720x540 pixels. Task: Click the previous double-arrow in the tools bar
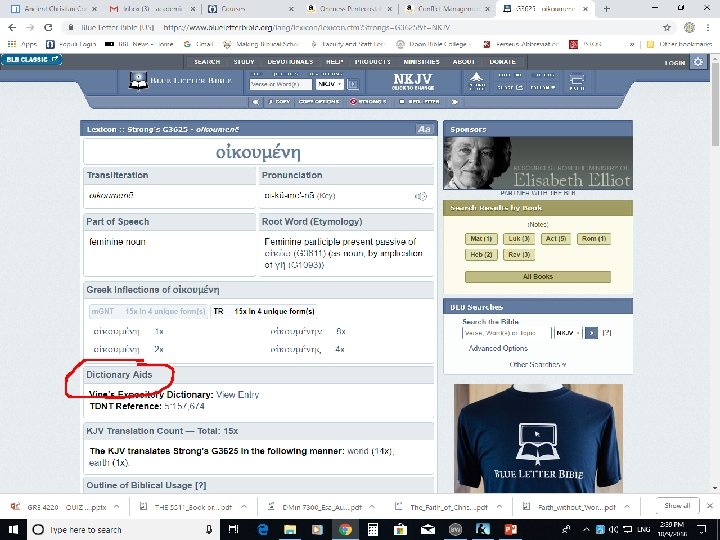pyautogui.click(x=255, y=102)
